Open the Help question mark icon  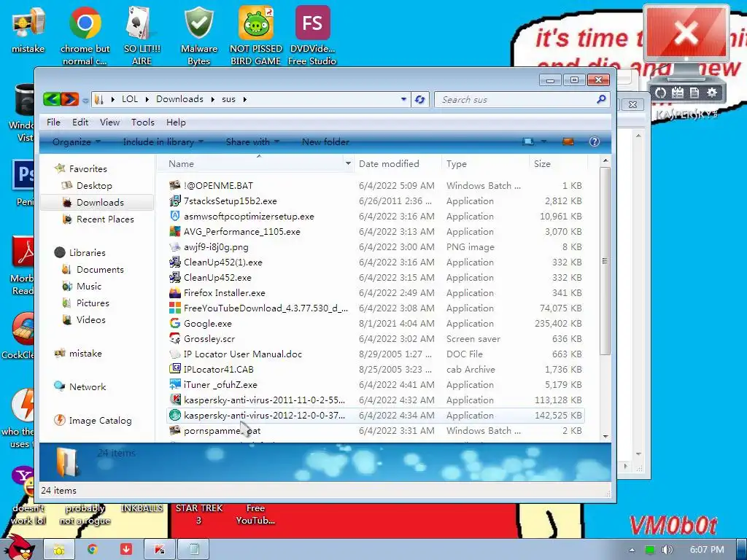[x=594, y=141]
